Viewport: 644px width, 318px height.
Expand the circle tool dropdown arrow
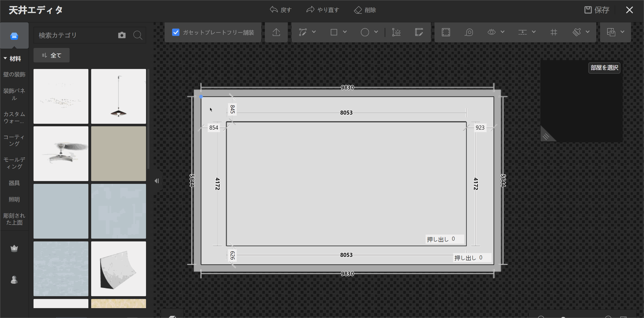[x=376, y=32]
